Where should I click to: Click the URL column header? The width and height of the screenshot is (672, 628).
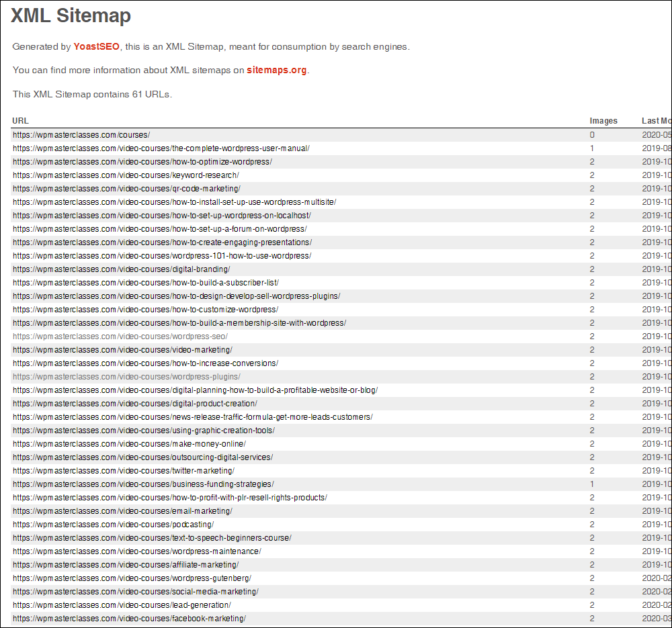(x=21, y=121)
